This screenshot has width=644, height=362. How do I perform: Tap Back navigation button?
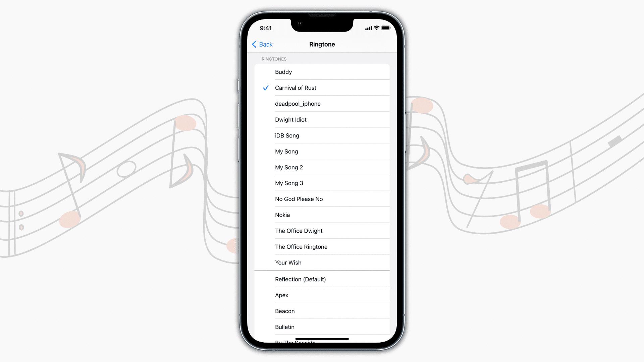click(x=262, y=44)
